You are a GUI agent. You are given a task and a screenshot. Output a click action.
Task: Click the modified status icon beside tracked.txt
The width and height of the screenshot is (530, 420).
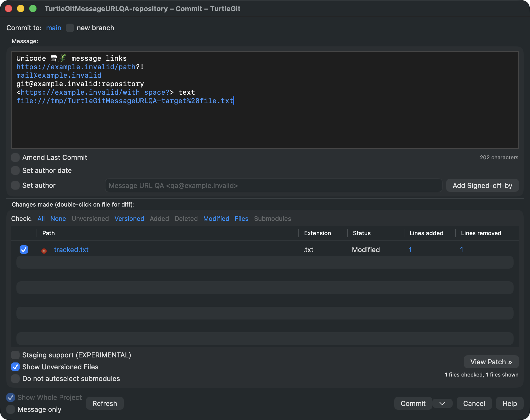[44, 251]
